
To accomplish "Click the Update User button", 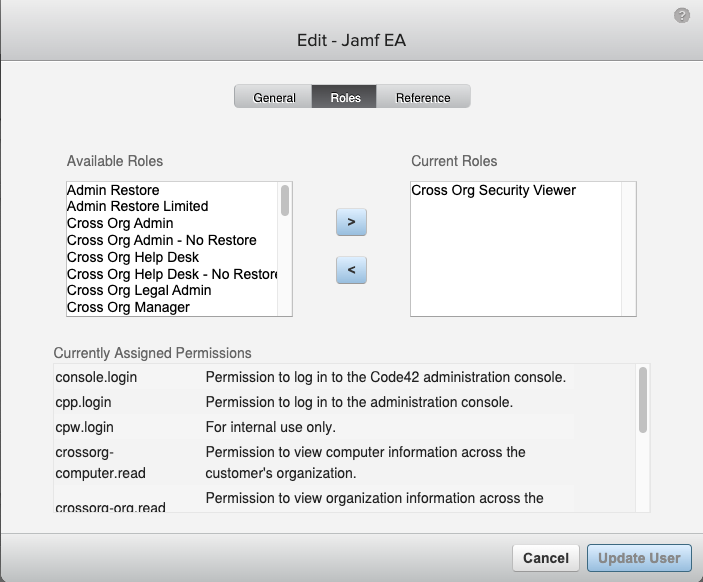I will pos(639,558).
